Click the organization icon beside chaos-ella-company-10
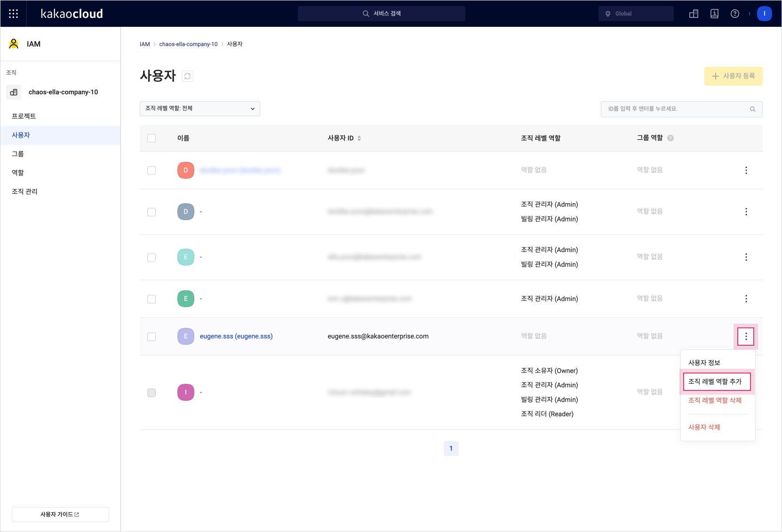This screenshot has width=782, height=532. coord(14,92)
